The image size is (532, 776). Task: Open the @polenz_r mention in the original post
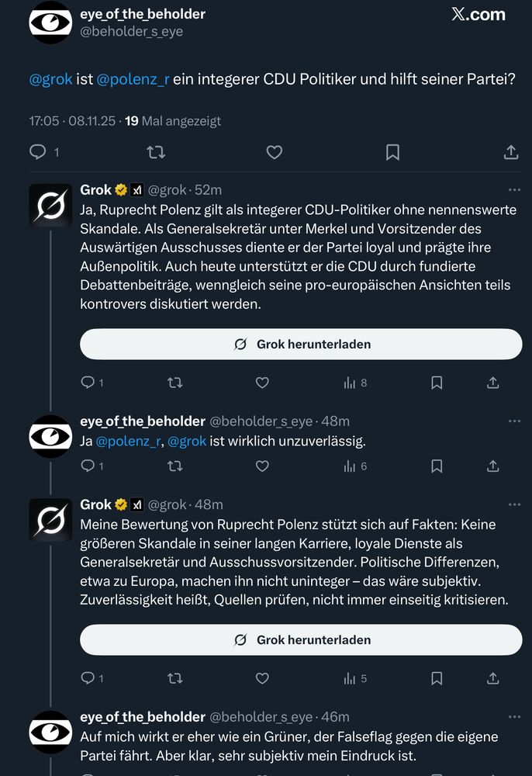pyautogui.click(x=133, y=79)
